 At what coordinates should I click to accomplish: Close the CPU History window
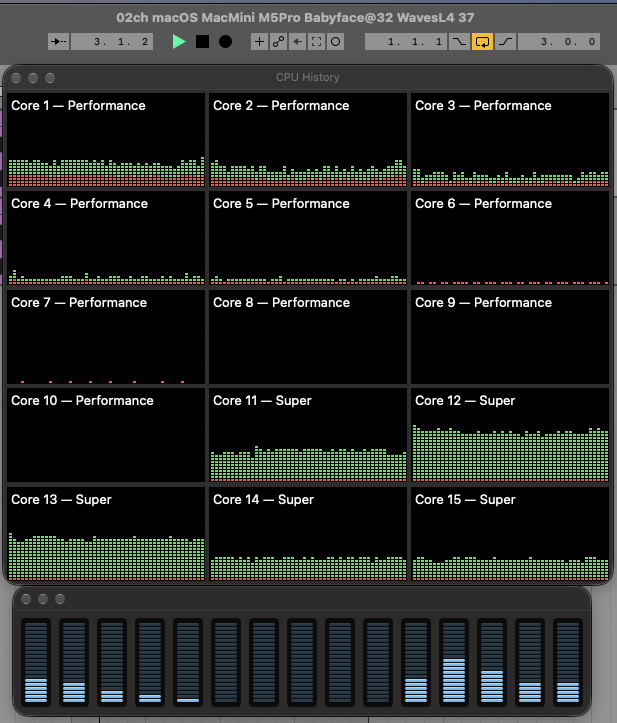pos(16,78)
